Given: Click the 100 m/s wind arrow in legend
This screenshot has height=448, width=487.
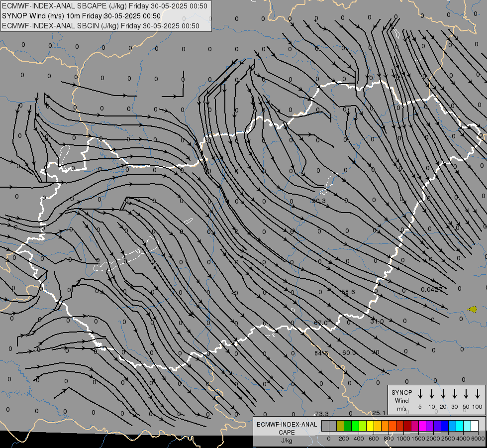Looking at the screenshot, I should [478, 393].
